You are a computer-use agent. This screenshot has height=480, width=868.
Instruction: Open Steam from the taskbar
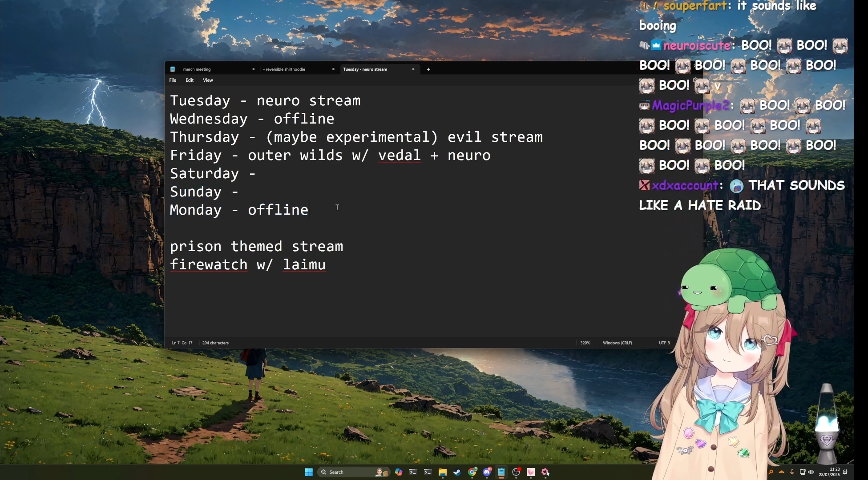pos(457,472)
